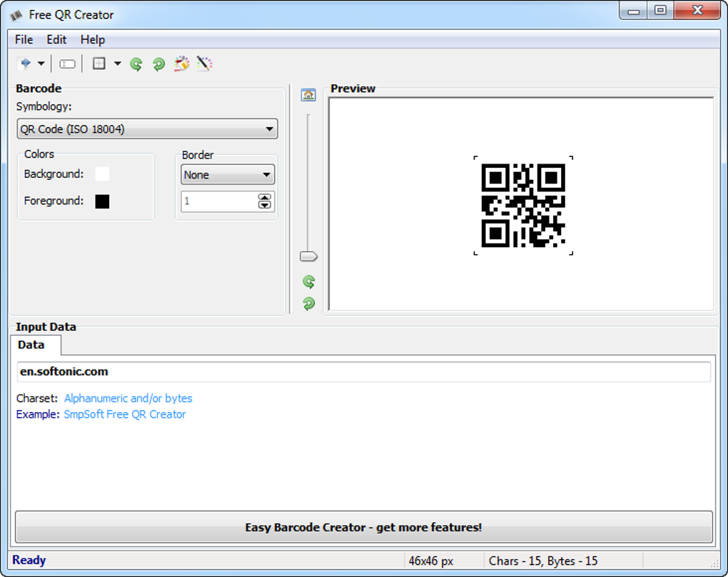The image size is (728, 577).
Task: Open the File menu
Action: point(24,39)
